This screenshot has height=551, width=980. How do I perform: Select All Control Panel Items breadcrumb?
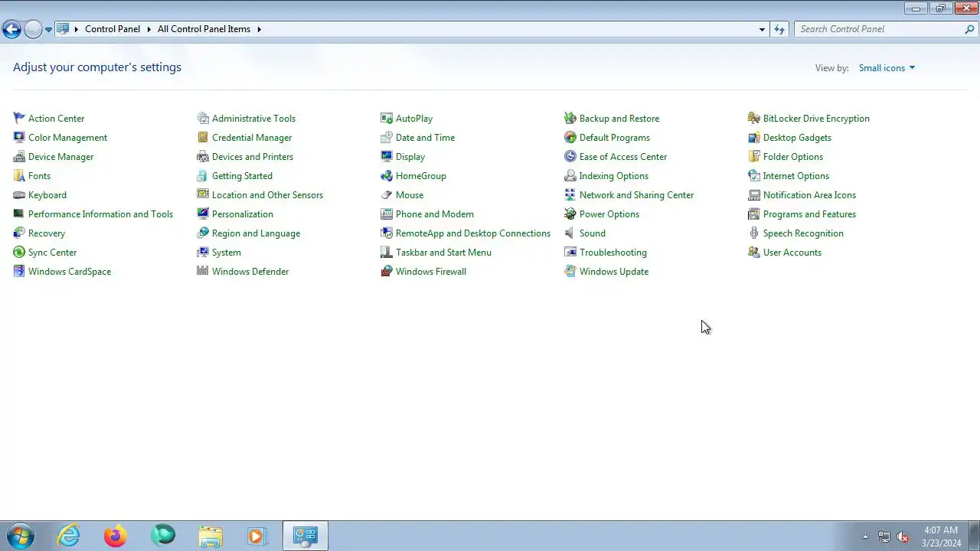coord(204,29)
